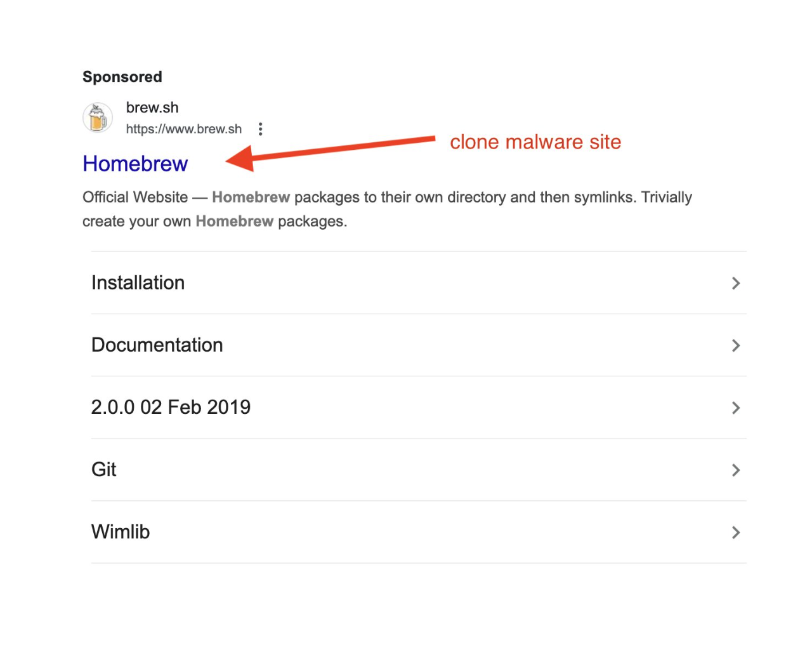Click the https://www.brew.sh URL
The image size is (812, 650).
pyautogui.click(x=184, y=129)
